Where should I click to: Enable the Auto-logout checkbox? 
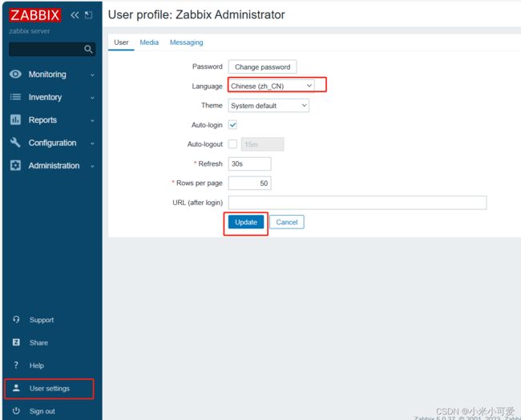pyautogui.click(x=232, y=144)
